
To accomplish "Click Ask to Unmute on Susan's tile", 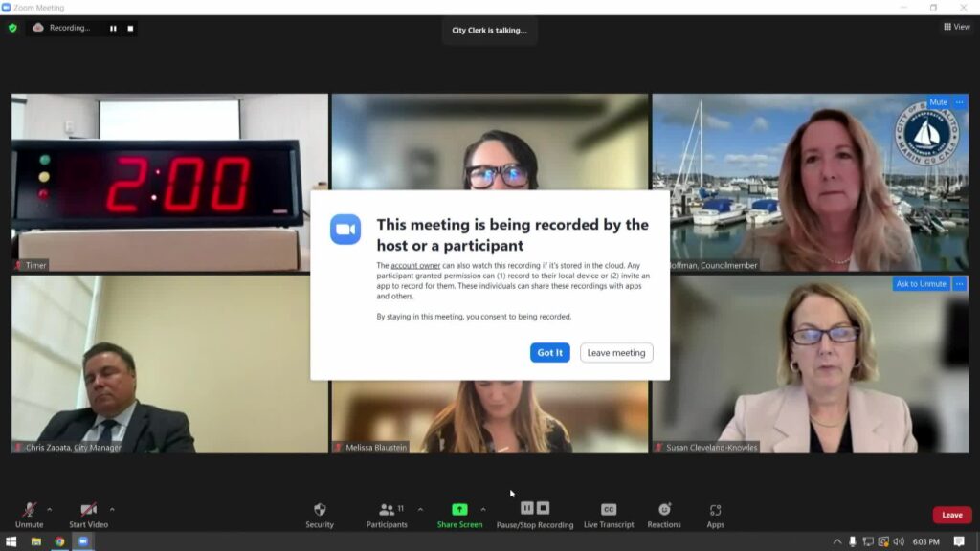I will click(x=921, y=283).
